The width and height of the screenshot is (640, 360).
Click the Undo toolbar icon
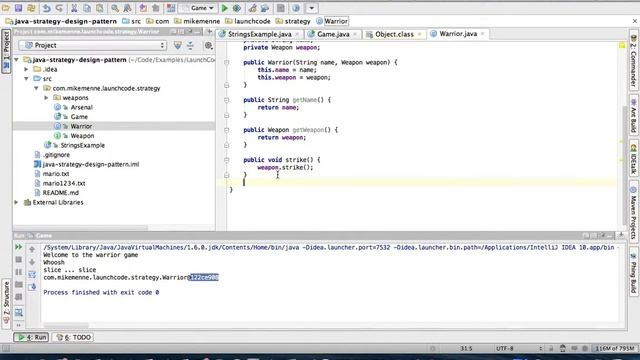[x=47, y=8]
